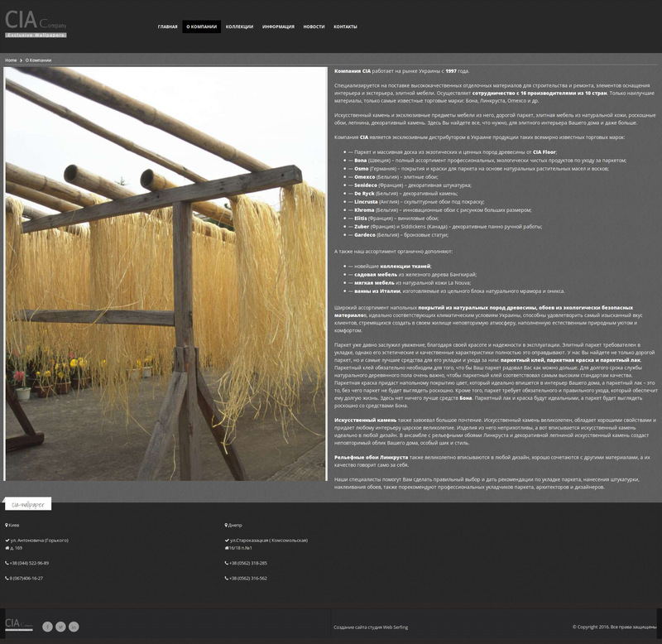
Task: Click the садовая мебель list entry
Action: click(x=412, y=275)
